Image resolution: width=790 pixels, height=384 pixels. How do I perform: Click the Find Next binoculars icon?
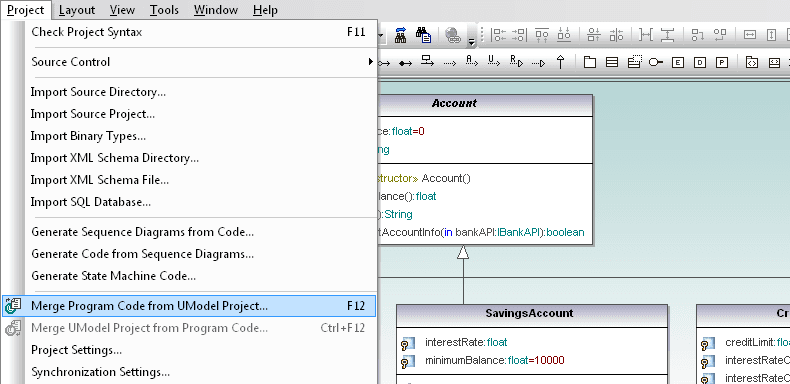pyautogui.click(x=401, y=35)
